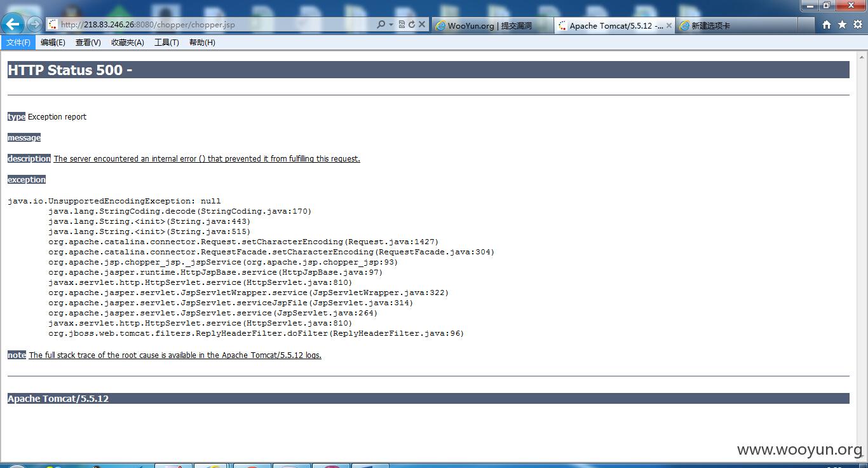Open the Tools gear icon
Image resolution: width=868 pixels, height=468 pixels.
click(857, 25)
